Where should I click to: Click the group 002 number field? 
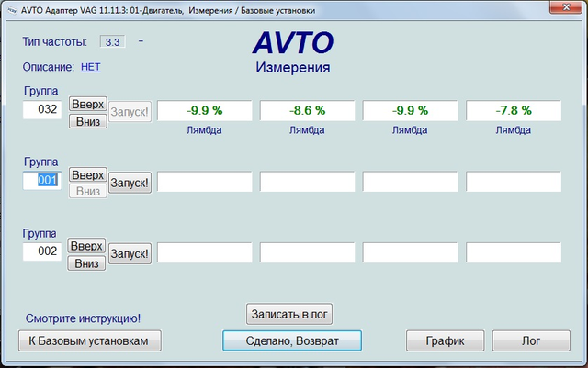click(x=42, y=251)
